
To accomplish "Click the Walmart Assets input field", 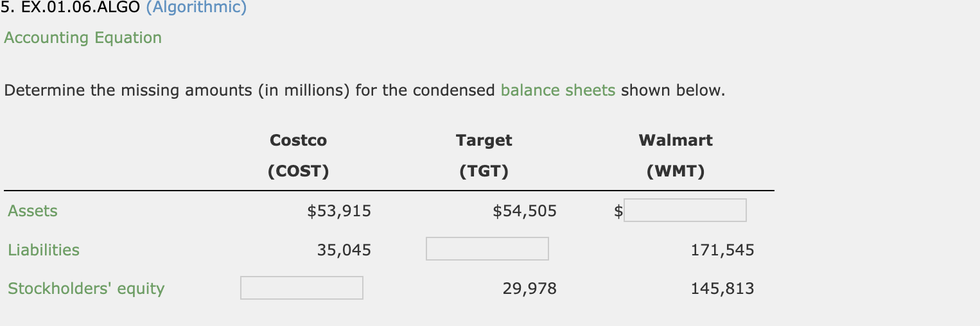I will [x=685, y=210].
